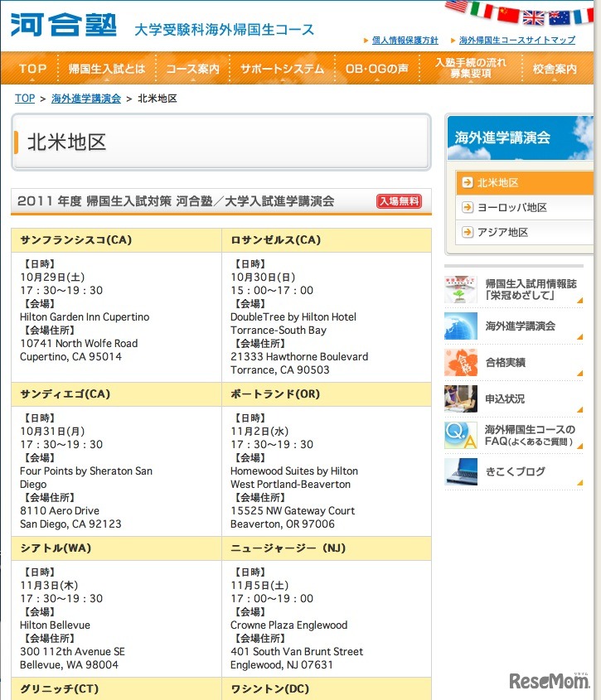Click the TOP breadcrumb link
Viewport: 601px width, 700px height.
pyautogui.click(x=25, y=99)
